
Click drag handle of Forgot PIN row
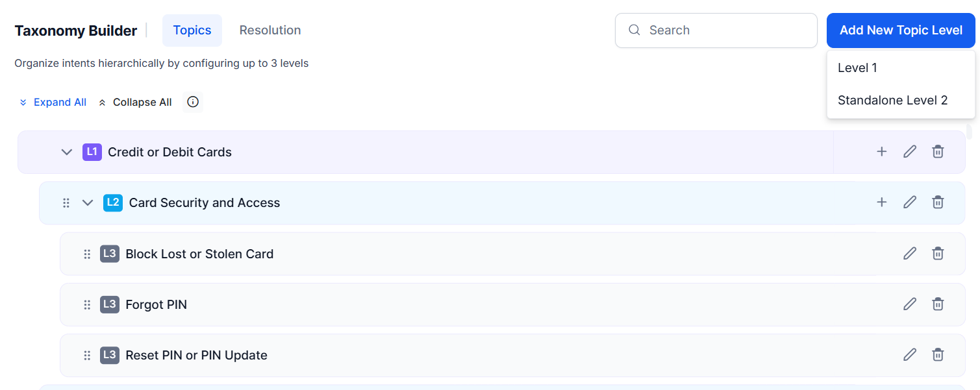[87, 305]
